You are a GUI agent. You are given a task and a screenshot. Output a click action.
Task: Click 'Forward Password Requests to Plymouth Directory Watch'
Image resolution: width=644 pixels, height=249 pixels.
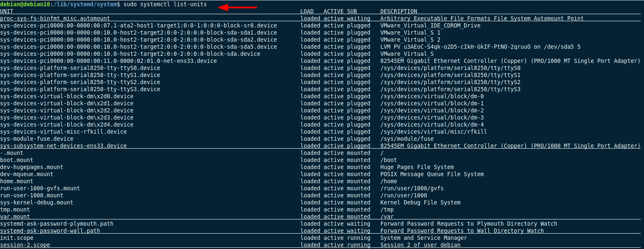click(469, 224)
